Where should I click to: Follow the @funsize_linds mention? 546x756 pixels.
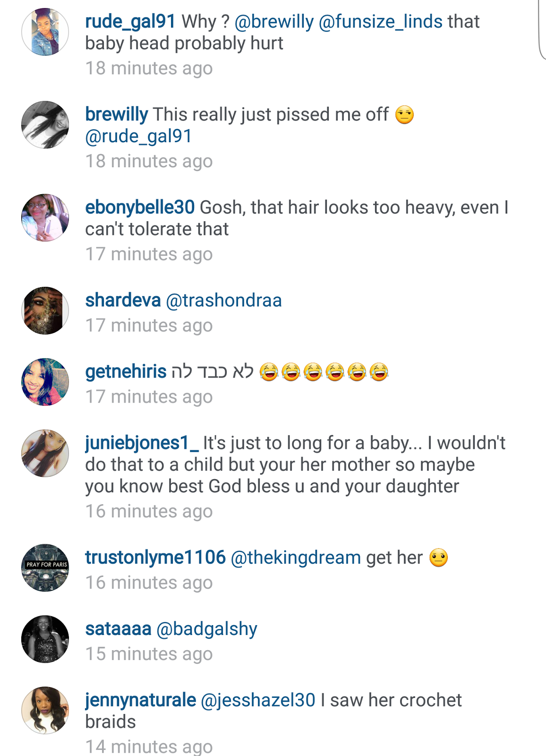381,22
